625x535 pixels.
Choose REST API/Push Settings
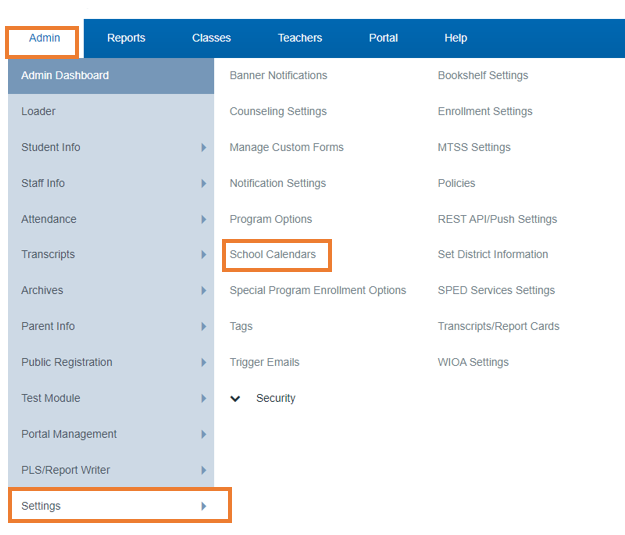(x=497, y=219)
